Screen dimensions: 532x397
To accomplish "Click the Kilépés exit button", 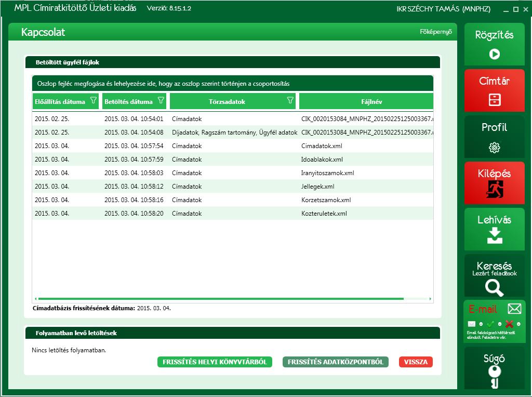I will (x=495, y=183).
